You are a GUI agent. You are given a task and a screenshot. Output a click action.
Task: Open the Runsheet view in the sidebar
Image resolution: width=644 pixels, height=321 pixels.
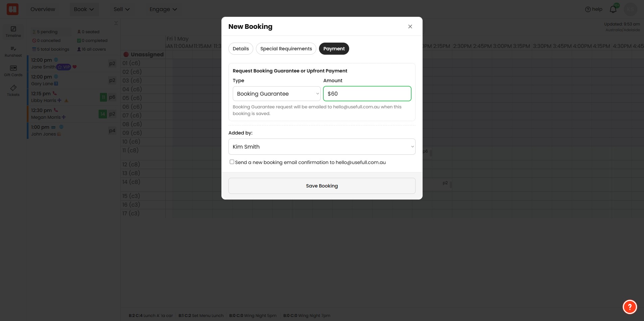(13, 51)
